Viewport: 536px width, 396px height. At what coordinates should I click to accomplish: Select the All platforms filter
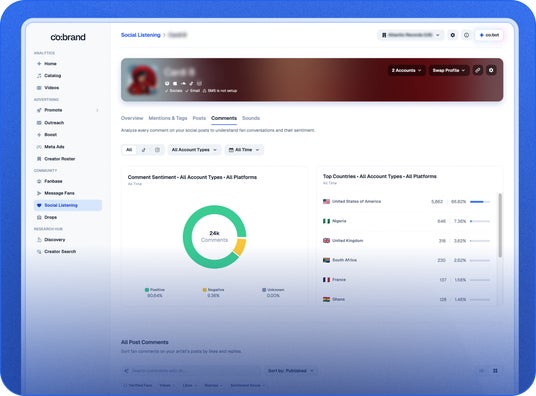129,150
